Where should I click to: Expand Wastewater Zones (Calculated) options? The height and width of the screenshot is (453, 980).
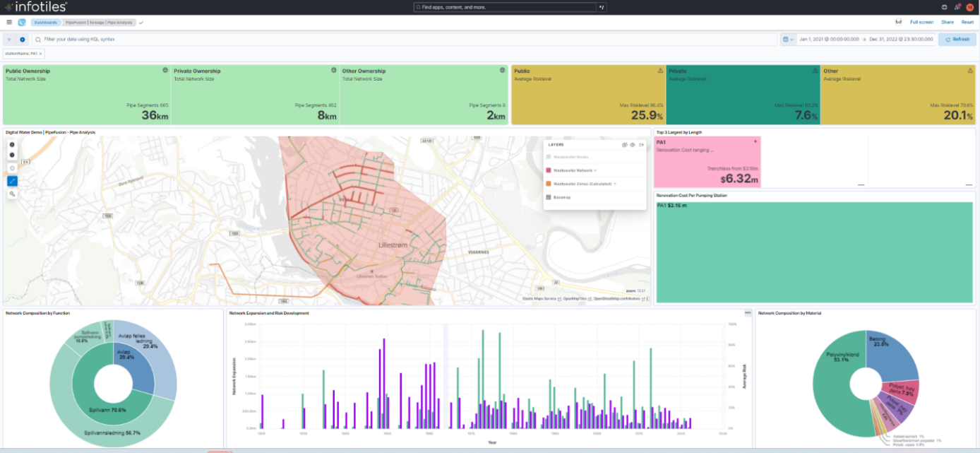click(x=615, y=184)
